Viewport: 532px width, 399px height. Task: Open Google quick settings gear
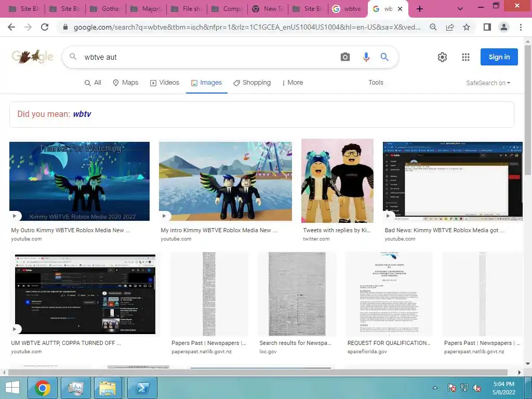pos(442,57)
